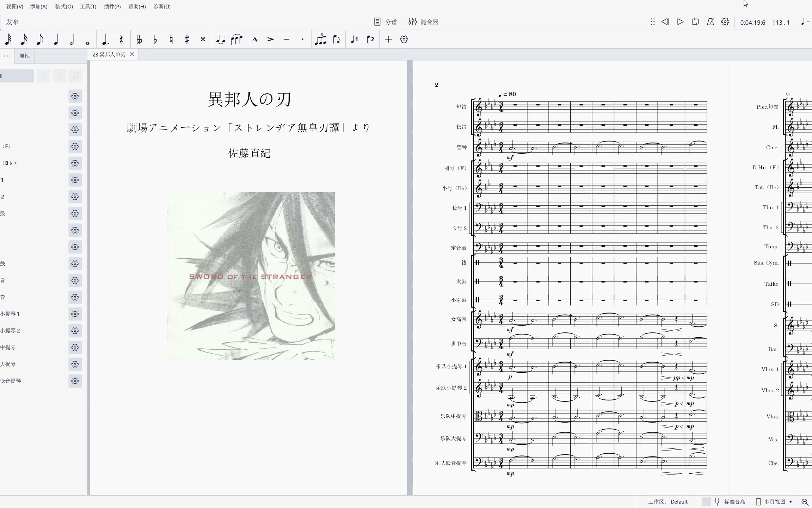Switch to voice 2
The width and height of the screenshot is (812, 508).
tap(370, 40)
